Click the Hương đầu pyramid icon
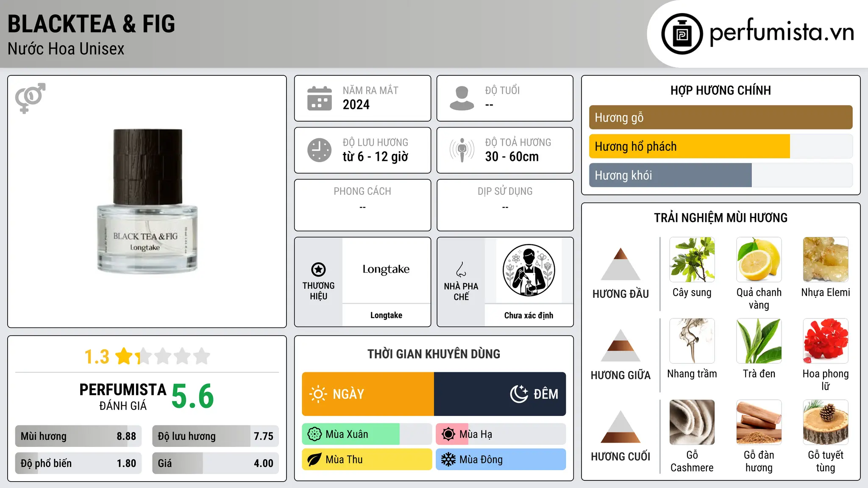 pos(620,264)
